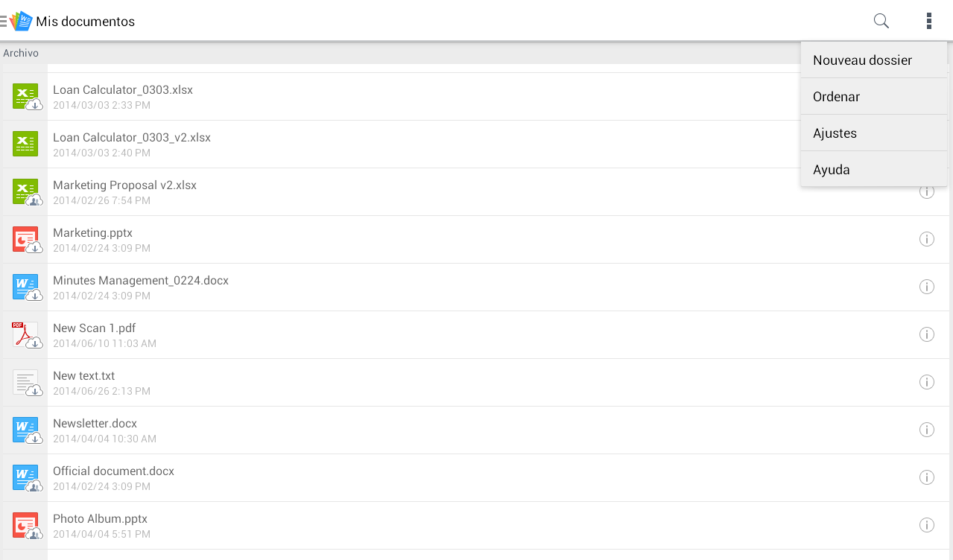Tap the info icon for Marketing.pptx
Screen dimensions: 953x560
coord(927,239)
